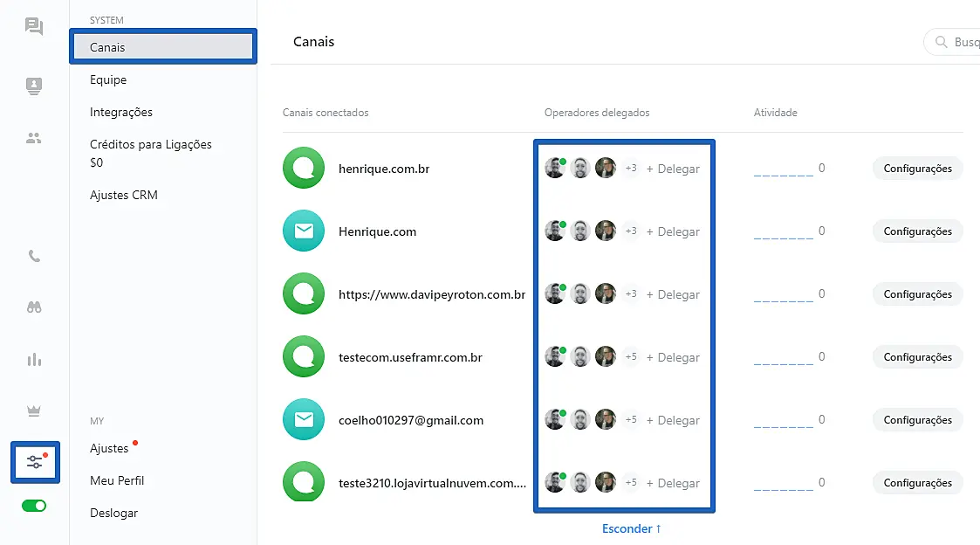Click first operator avatar in henrique.com.br row
This screenshot has height=545, width=980.
555,168
